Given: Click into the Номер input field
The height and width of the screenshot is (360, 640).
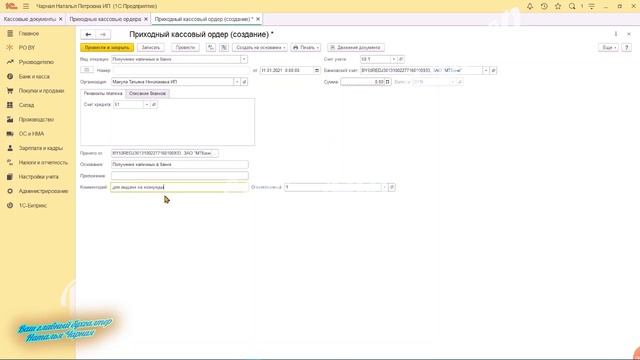Looking at the screenshot, I should (x=180, y=71).
